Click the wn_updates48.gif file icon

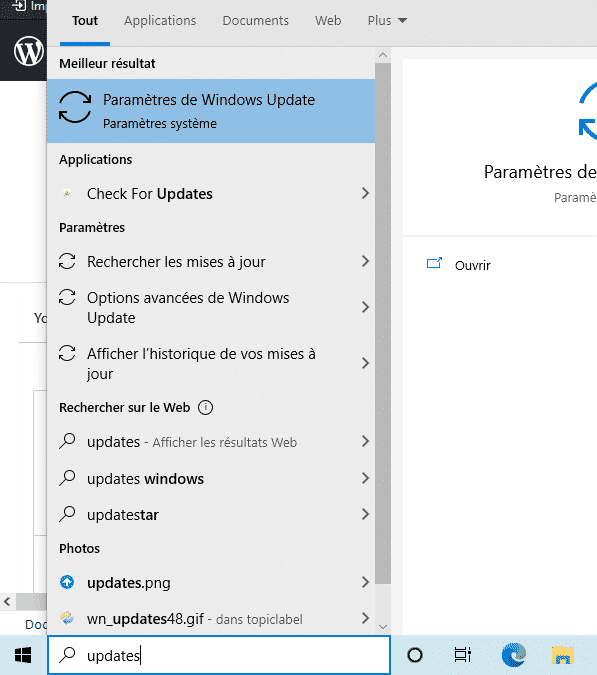(x=67, y=618)
